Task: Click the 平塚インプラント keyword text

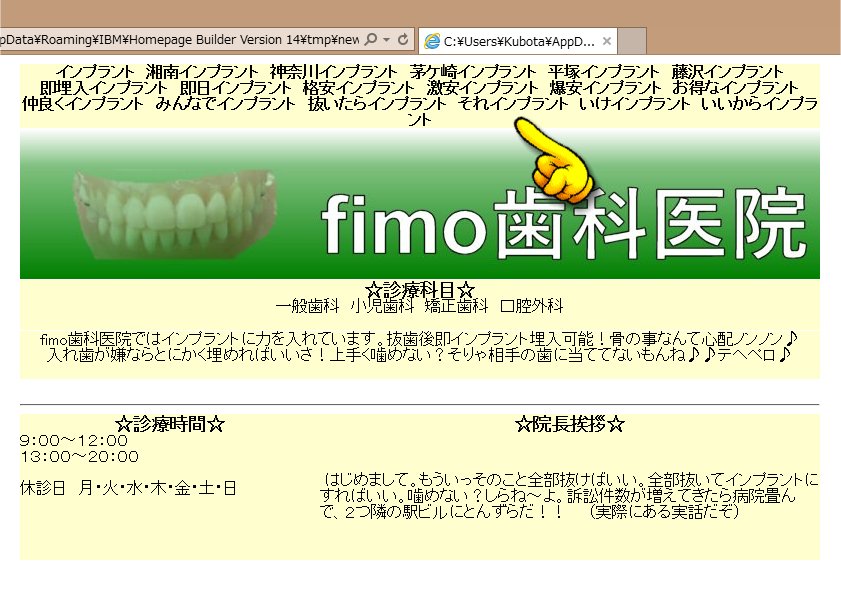Action: pyautogui.click(x=604, y=72)
